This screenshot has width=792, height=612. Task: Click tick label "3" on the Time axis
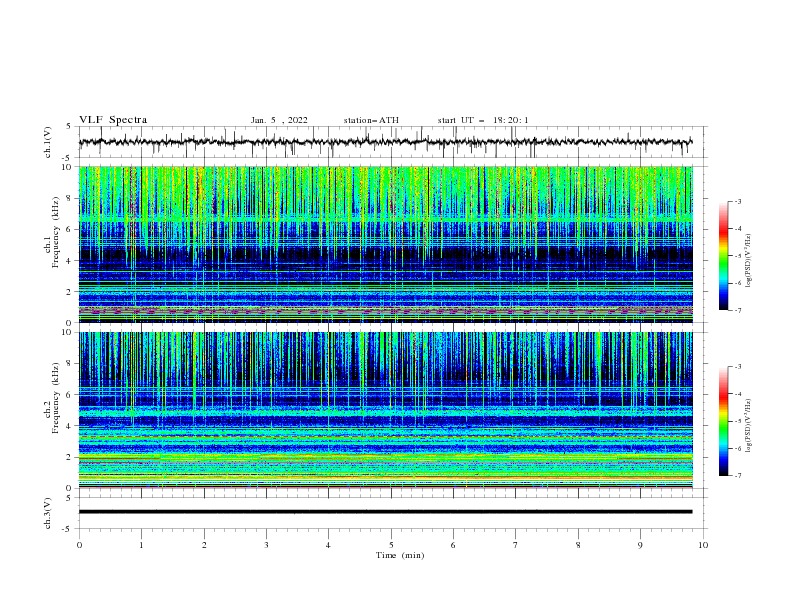tap(266, 545)
